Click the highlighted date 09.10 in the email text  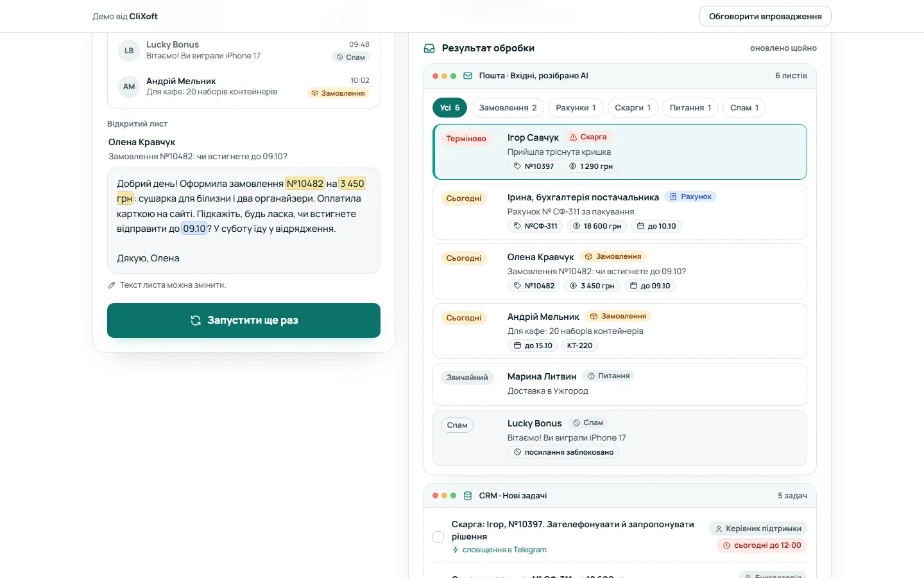pos(194,229)
